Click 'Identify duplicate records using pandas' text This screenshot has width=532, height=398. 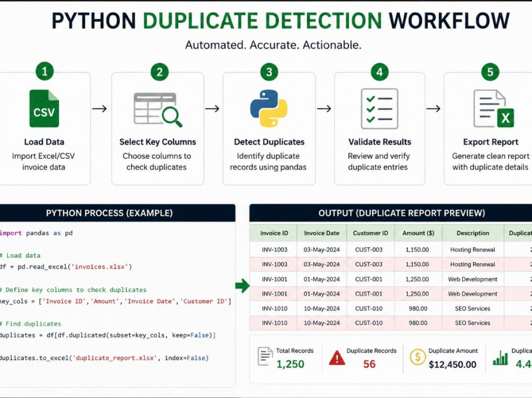tap(268, 162)
